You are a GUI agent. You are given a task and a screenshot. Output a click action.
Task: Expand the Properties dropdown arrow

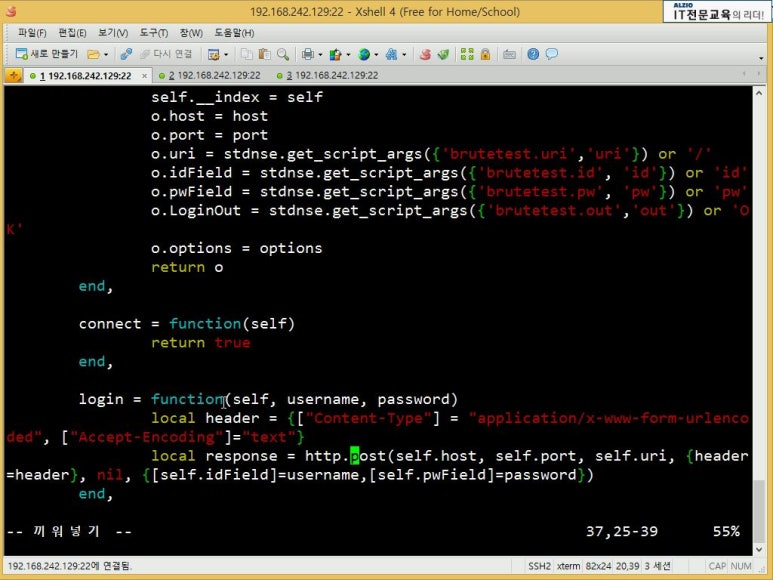[226, 55]
